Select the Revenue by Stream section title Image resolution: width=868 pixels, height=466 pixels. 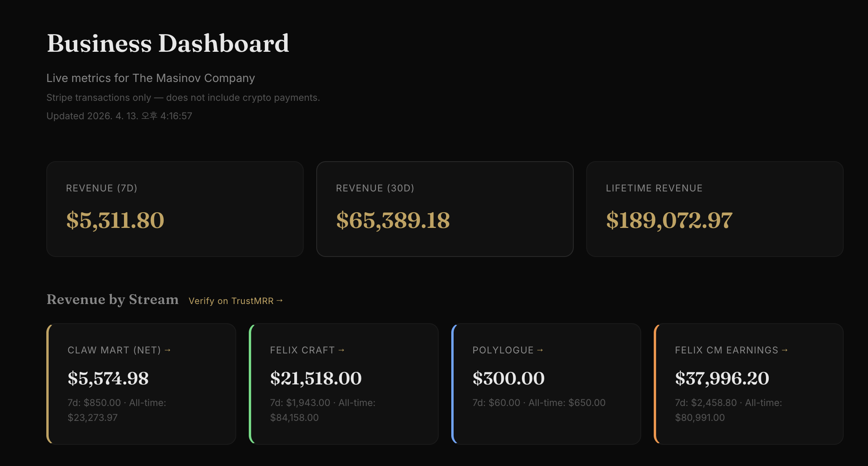[x=113, y=299]
